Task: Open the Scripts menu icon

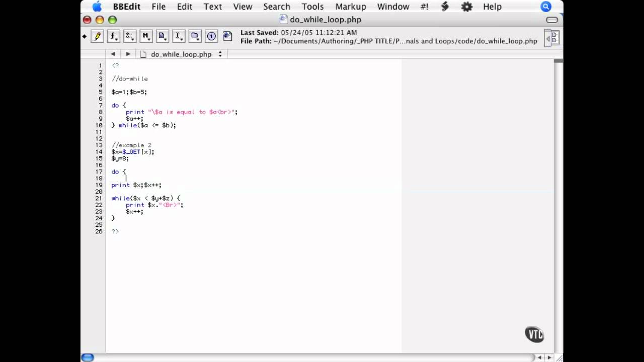Action: click(445, 7)
